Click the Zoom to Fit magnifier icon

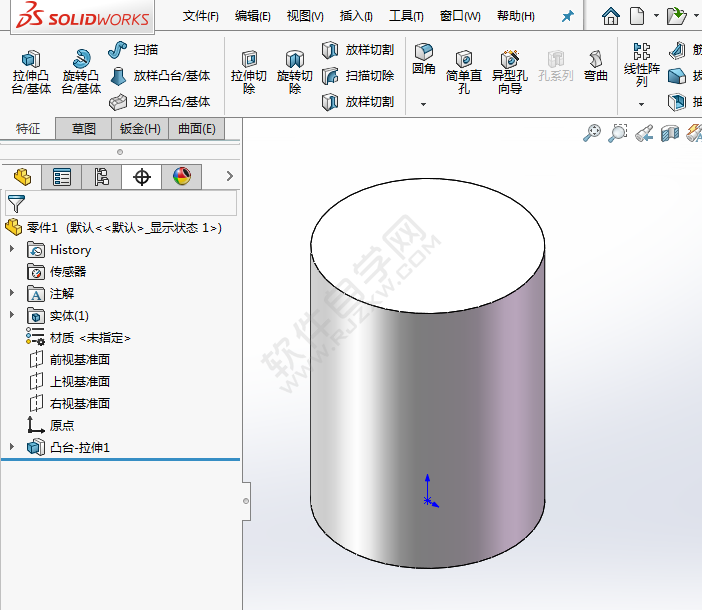tap(592, 133)
